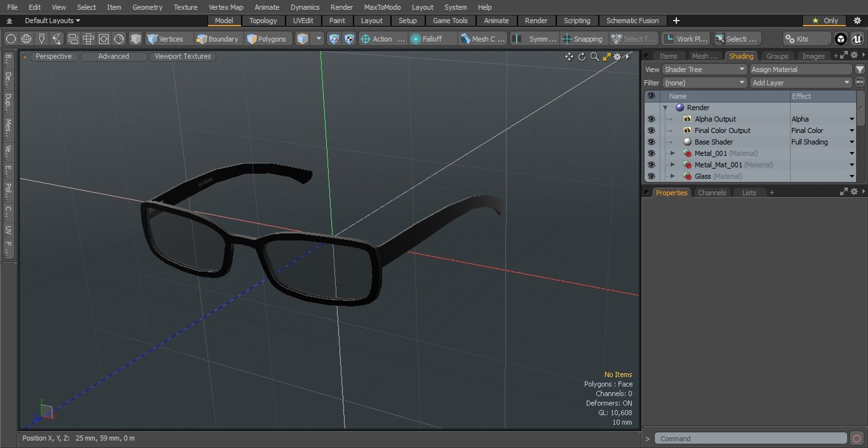This screenshot has height=448, width=868.
Task: Select the pen tool icon in toolbar
Action: coord(42,39)
